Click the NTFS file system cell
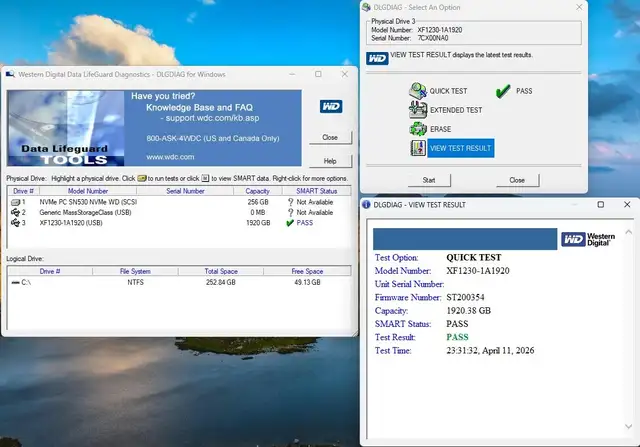Image resolution: width=640 pixels, height=447 pixels. pos(136,282)
